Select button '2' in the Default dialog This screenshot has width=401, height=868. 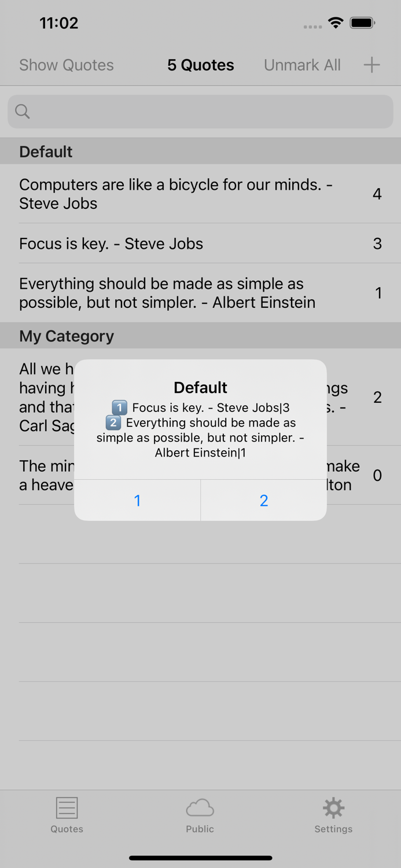point(263,500)
